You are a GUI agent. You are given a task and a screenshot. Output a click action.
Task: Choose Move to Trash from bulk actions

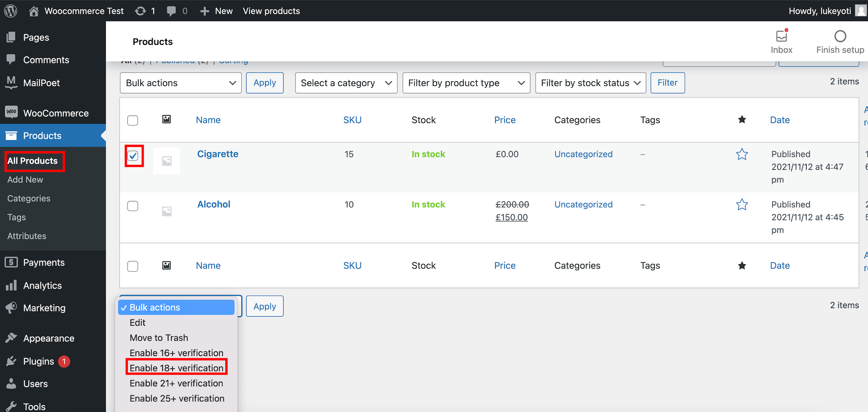159,338
